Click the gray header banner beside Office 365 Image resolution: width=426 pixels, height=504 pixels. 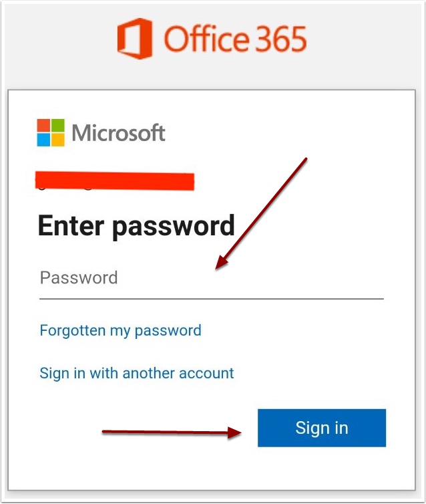pos(363,45)
